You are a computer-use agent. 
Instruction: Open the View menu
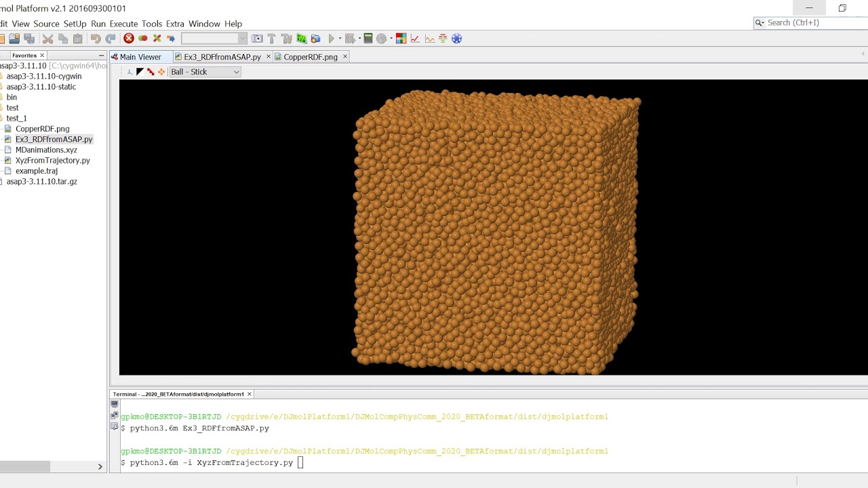point(20,24)
